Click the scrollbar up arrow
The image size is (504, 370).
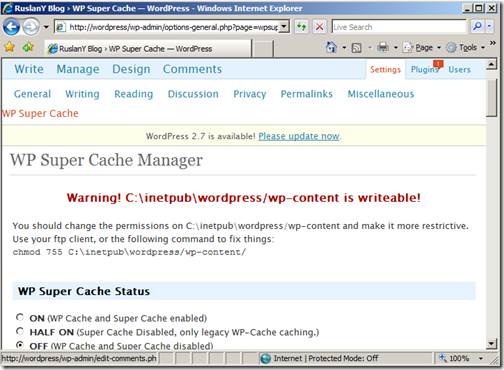pos(491,64)
